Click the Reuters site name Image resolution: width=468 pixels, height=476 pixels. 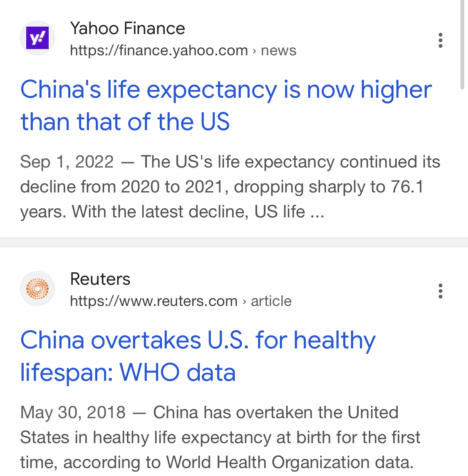tap(100, 279)
